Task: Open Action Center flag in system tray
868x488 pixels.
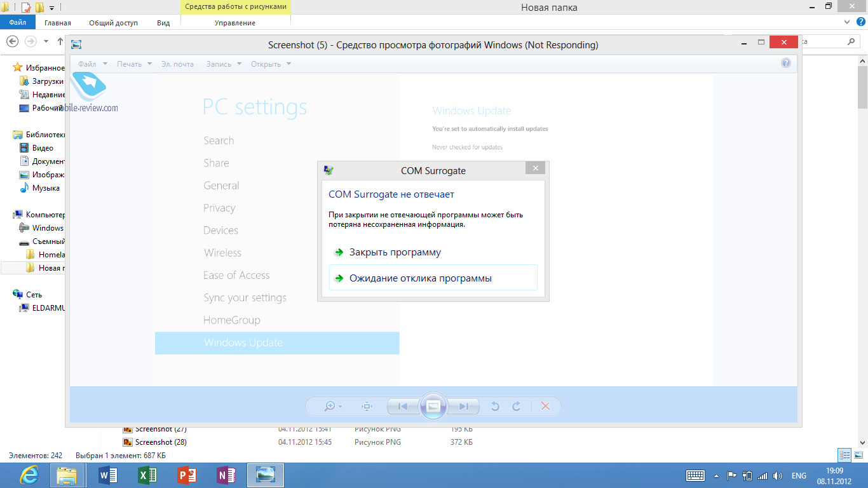Action: [731, 476]
